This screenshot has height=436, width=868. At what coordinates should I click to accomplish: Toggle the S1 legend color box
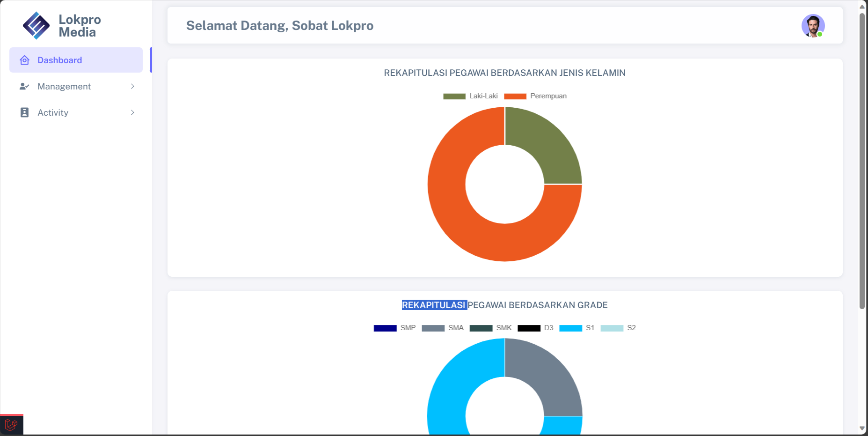pyautogui.click(x=570, y=328)
